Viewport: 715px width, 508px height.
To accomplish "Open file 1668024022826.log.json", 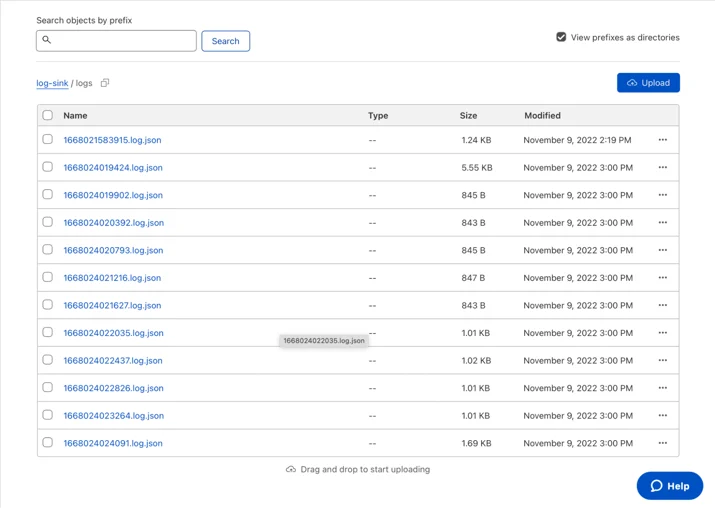I will [113, 389].
